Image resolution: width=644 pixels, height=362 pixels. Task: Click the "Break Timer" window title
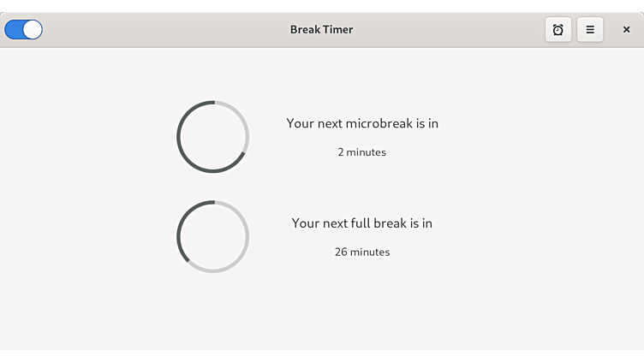coord(321,30)
